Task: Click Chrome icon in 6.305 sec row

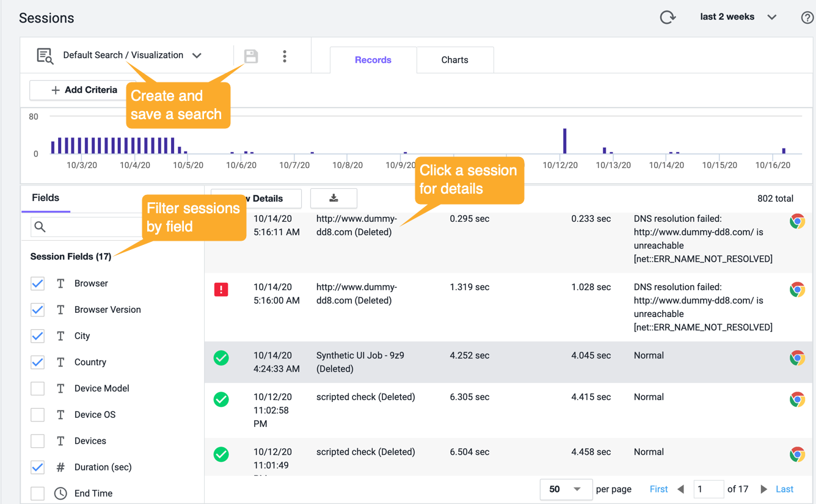Action: [797, 400]
